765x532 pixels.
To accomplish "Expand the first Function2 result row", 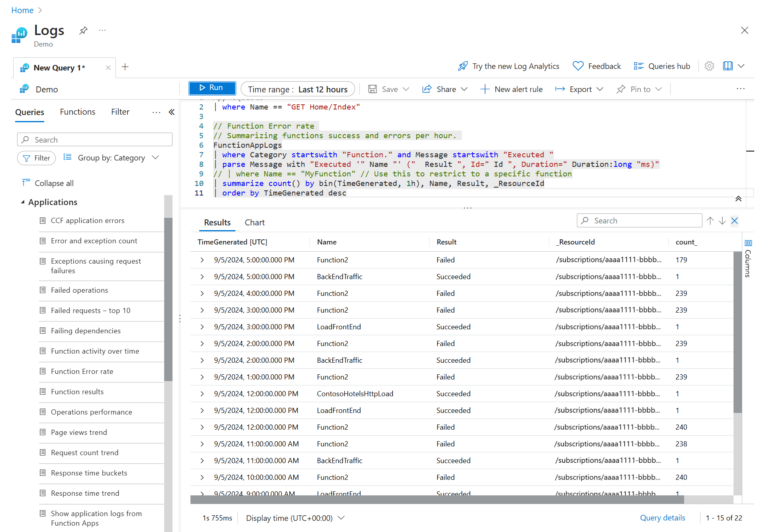I will [x=202, y=260].
